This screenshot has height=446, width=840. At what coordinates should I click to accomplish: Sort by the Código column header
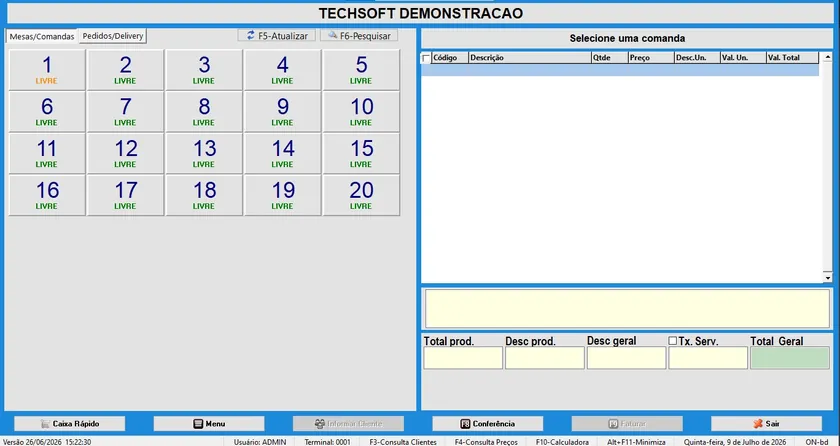450,58
